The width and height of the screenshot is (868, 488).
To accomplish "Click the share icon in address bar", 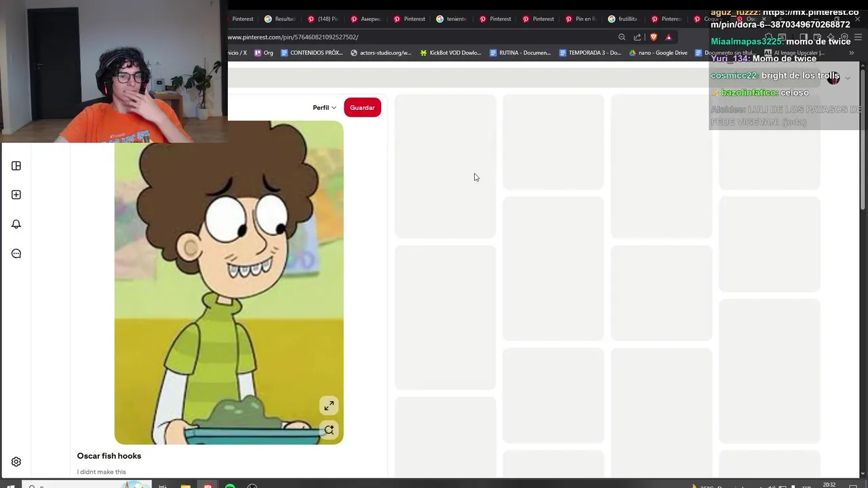I will 637,37.
